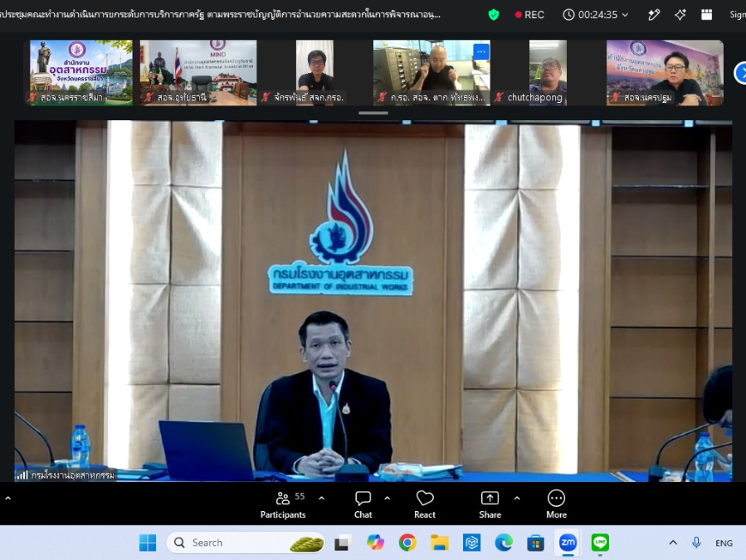Open the More options menu

click(556, 504)
